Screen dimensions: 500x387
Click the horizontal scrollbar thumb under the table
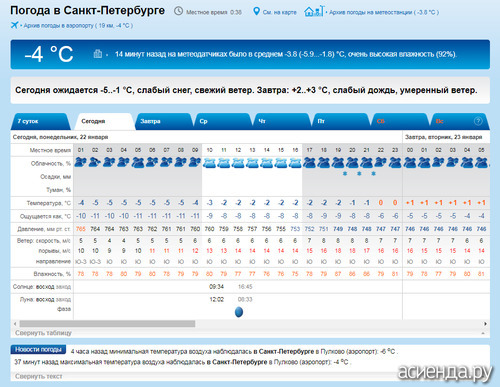pos(107,324)
